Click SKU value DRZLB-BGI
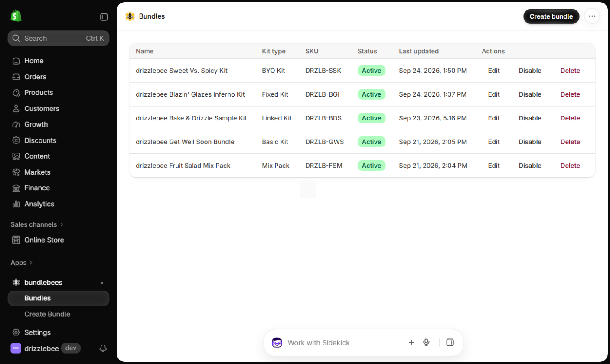The width and height of the screenshot is (610, 364). tap(323, 94)
